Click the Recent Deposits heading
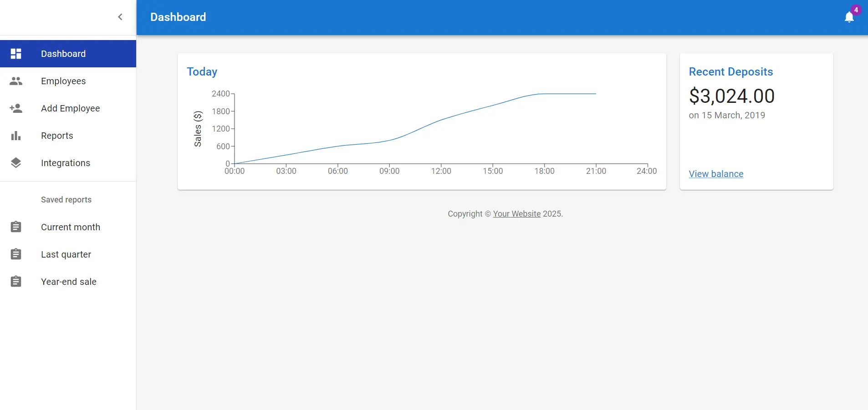868x410 pixels. tap(730, 72)
